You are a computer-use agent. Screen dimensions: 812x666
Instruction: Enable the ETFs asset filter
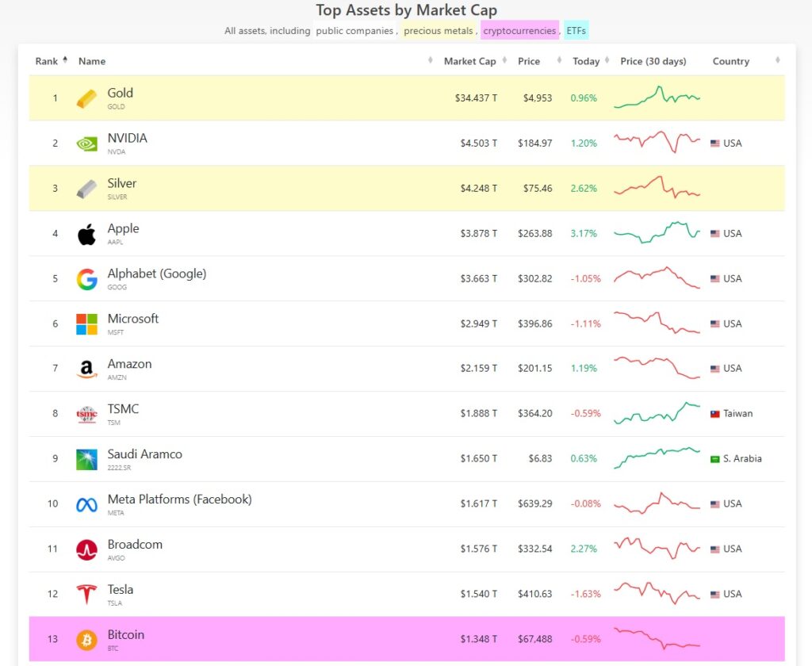click(x=576, y=30)
